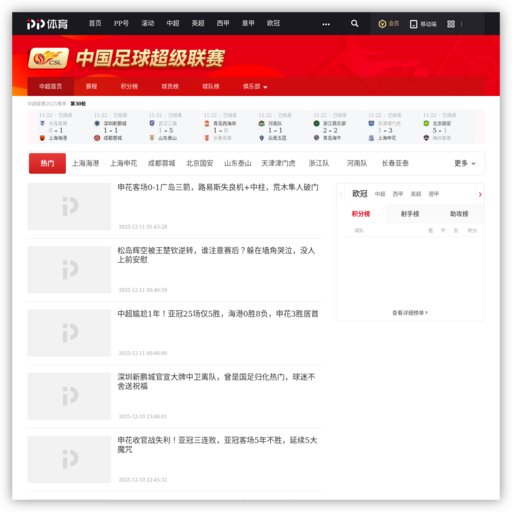512x512 pixels.
Task: Select the 积分榜 tab in red bar
Action: [x=129, y=87]
